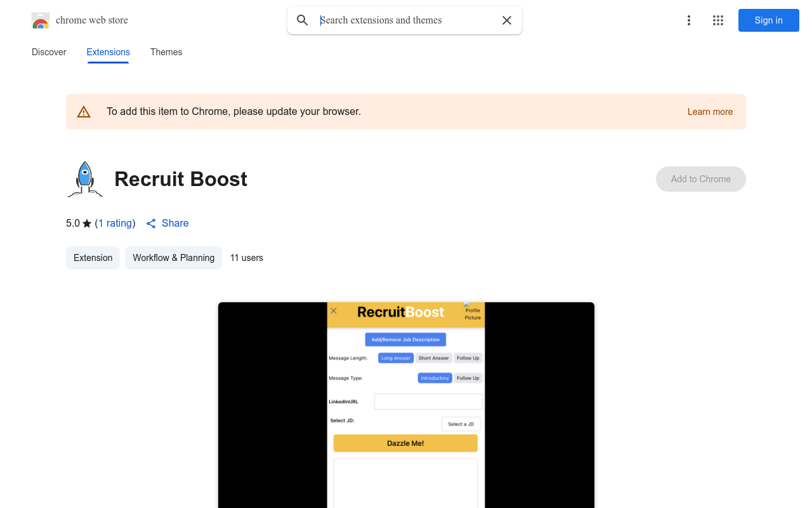Click the Share icon link

pos(167,224)
